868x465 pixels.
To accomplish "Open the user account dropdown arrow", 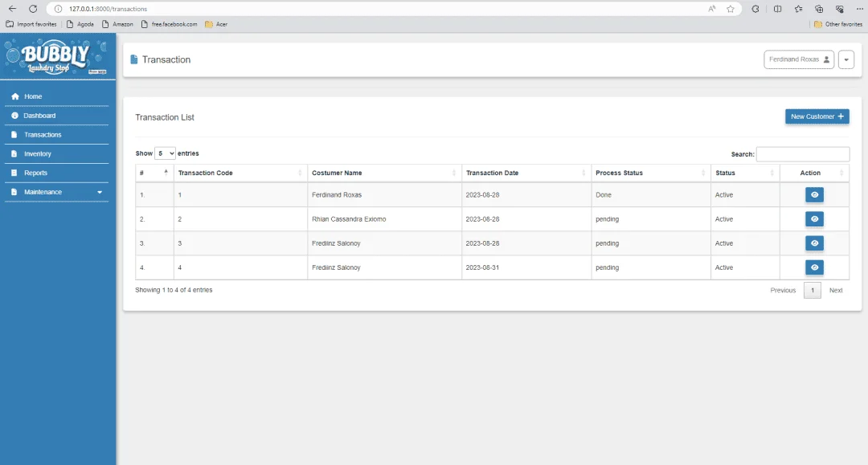I will 845,59.
